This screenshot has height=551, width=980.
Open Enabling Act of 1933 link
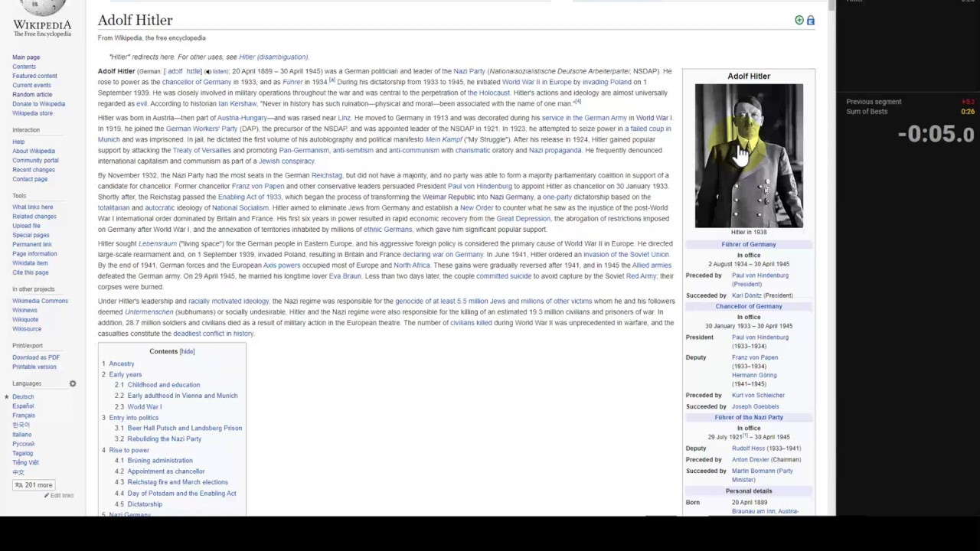point(250,197)
